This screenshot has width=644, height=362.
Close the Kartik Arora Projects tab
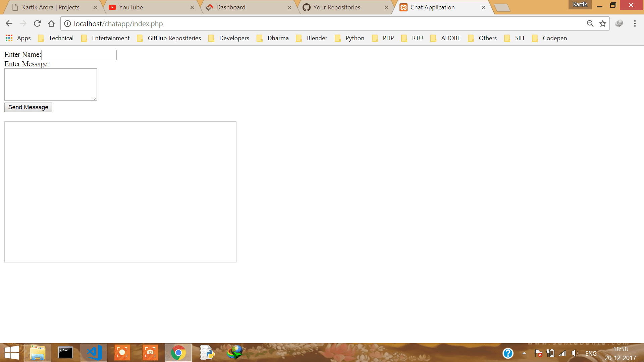[x=95, y=7]
